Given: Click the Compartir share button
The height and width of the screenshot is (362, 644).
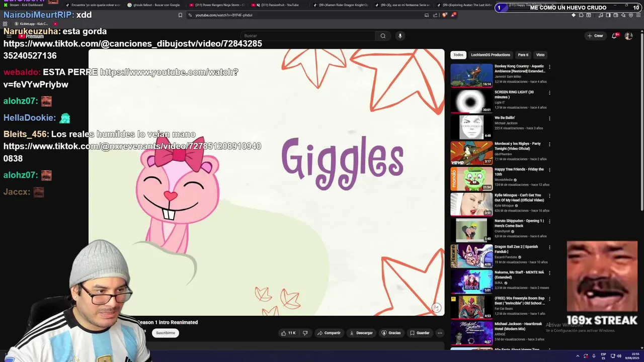Looking at the screenshot, I should coord(329,333).
